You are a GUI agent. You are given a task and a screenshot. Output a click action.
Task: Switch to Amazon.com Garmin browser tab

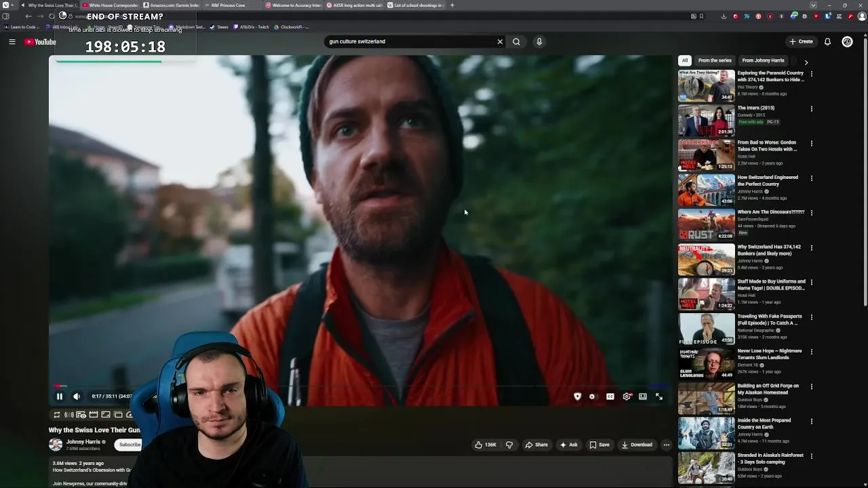click(x=171, y=5)
